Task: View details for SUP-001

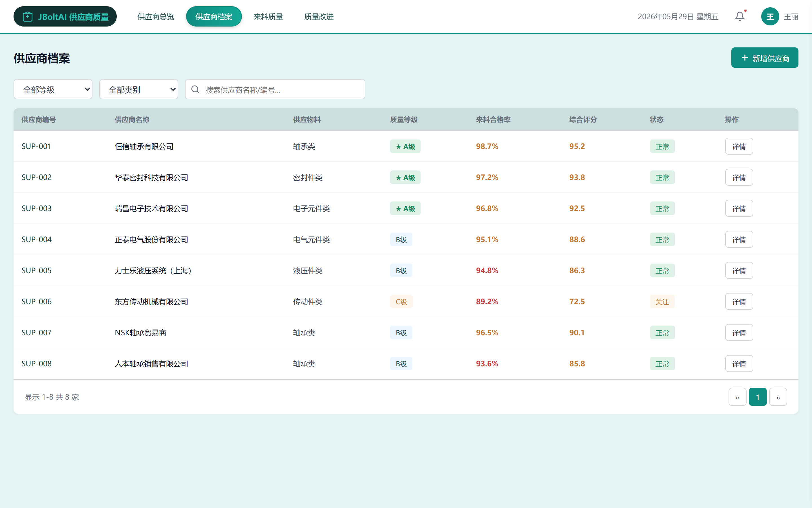Action: point(739,146)
